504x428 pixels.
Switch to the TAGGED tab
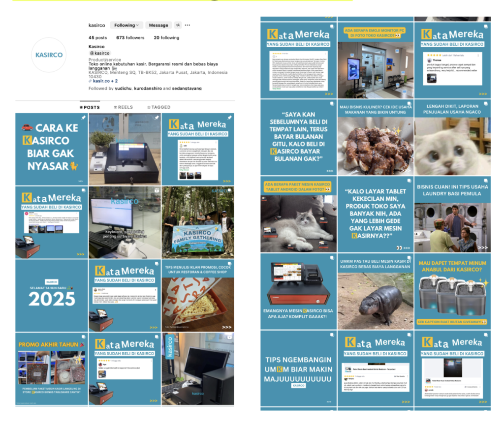(x=159, y=107)
